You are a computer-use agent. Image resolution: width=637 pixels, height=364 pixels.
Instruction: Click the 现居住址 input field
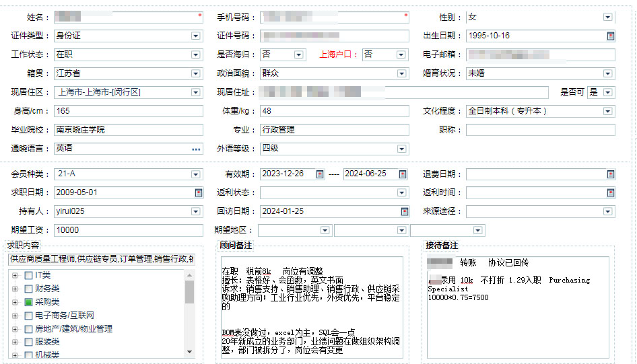coord(404,93)
